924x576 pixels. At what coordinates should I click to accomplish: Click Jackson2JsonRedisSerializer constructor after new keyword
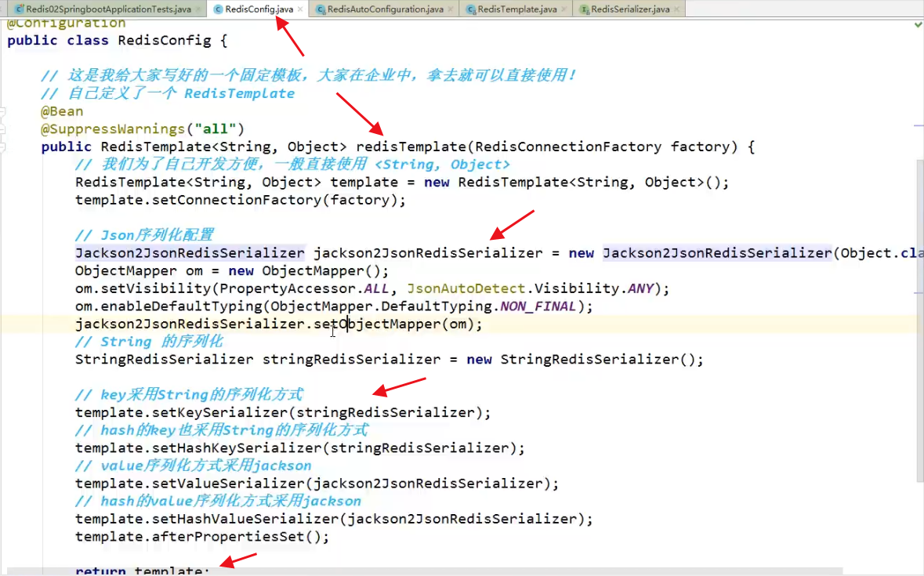[717, 253]
